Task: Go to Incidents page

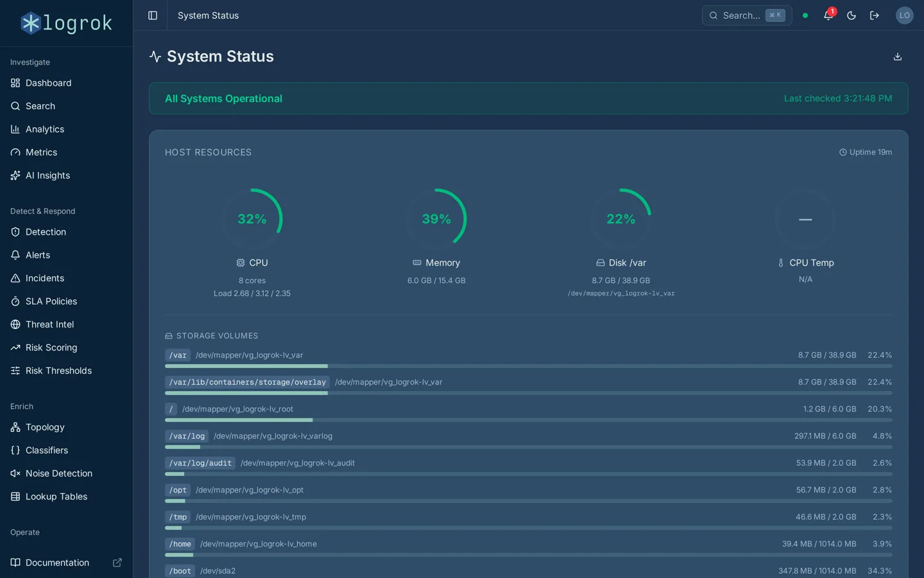Action: [x=66, y=278]
